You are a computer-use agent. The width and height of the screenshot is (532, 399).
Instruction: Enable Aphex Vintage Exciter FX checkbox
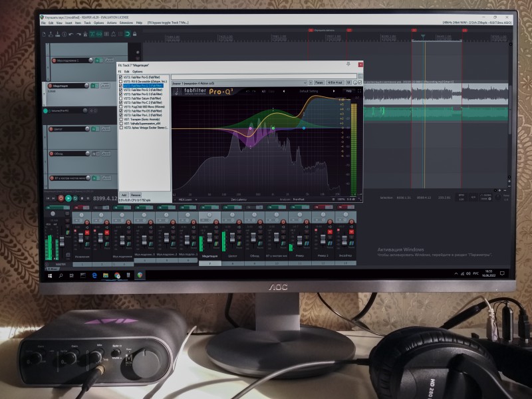click(120, 128)
